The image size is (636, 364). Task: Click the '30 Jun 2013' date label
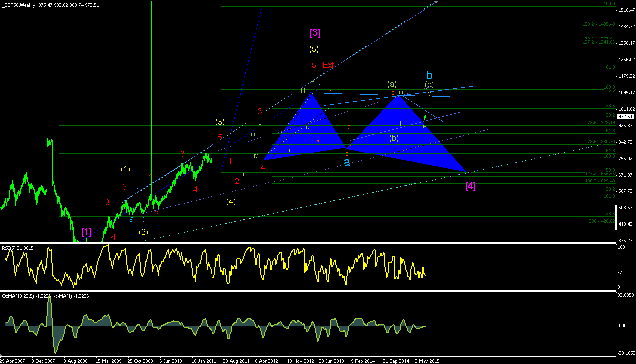(x=331, y=360)
